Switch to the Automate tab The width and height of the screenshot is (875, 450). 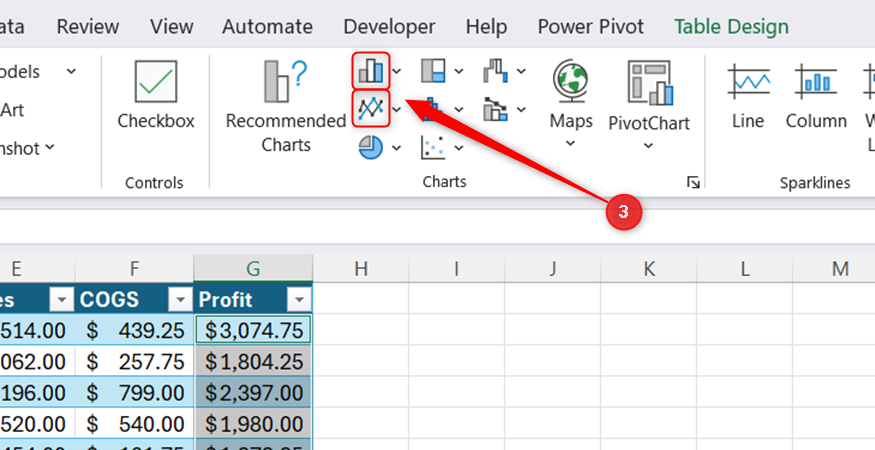[x=267, y=26]
